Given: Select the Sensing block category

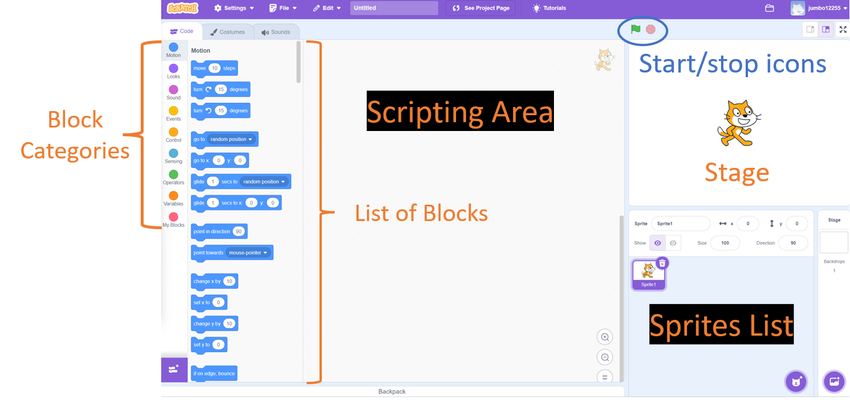Looking at the screenshot, I should (x=173, y=156).
